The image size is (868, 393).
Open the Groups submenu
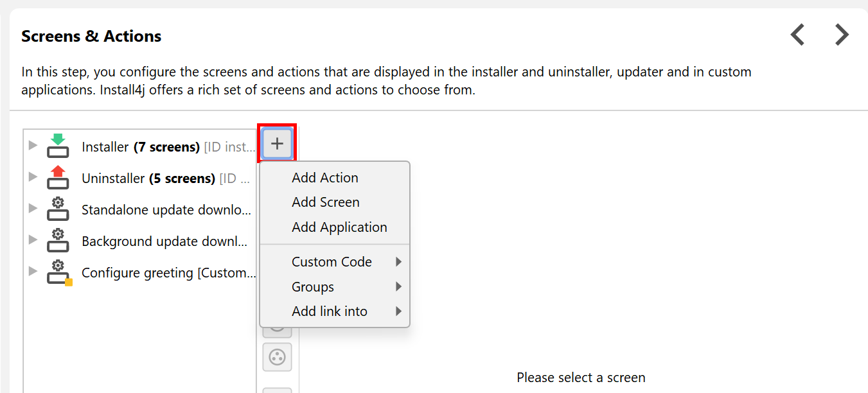(x=313, y=287)
